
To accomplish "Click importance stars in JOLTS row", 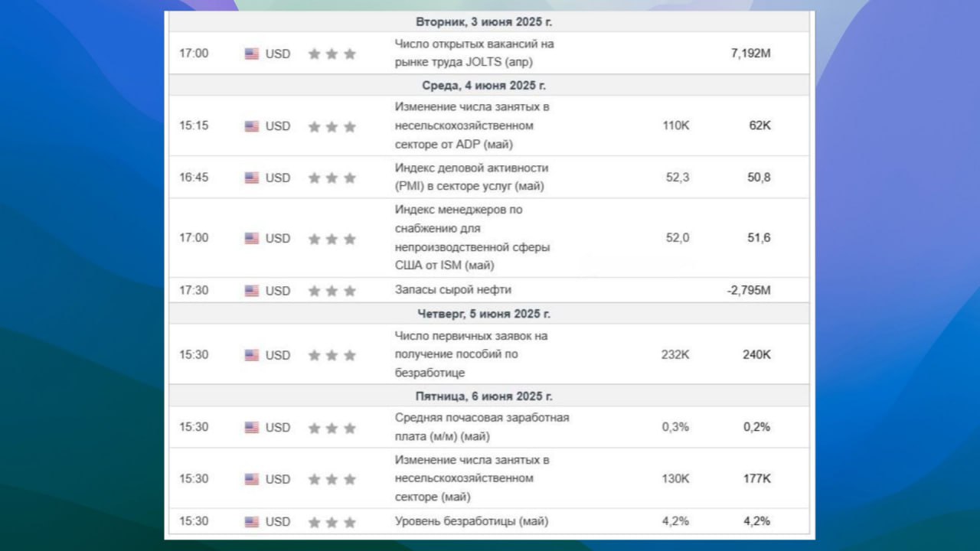I will tap(332, 54).
